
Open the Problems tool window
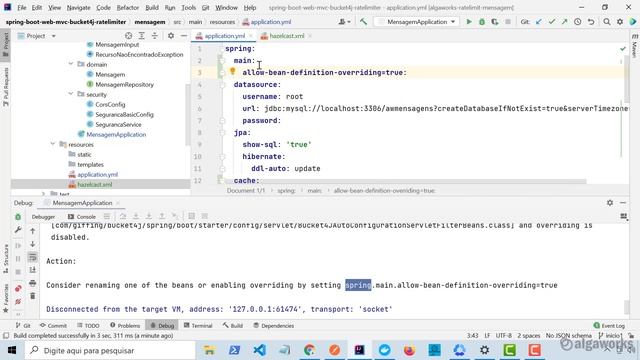click(x=125, y=325)
